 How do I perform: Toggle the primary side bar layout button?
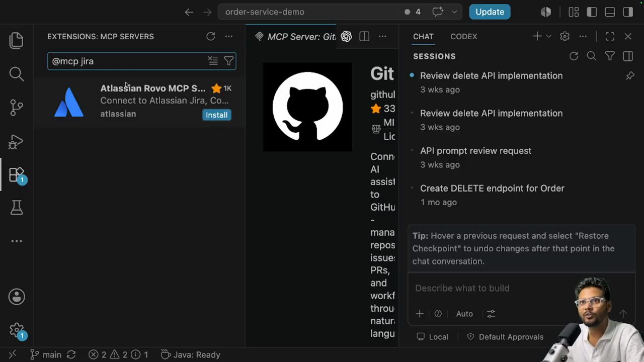coord(592,12)
